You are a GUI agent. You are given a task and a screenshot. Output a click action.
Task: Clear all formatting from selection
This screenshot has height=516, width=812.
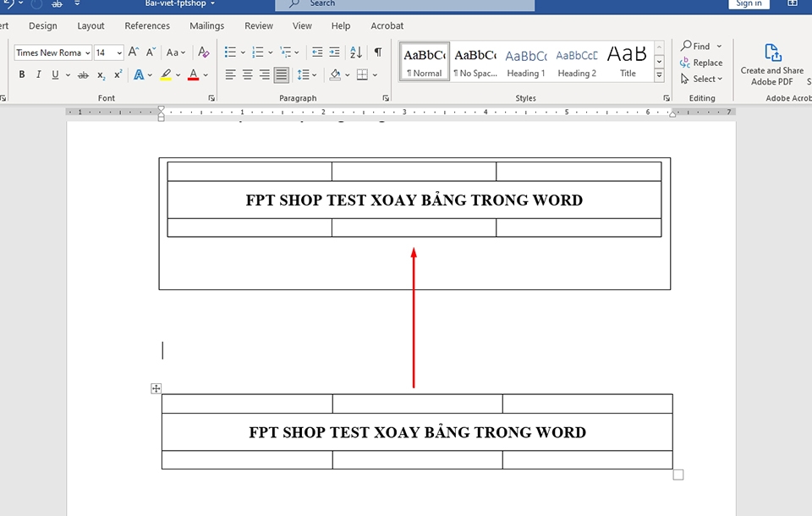(203, 52)
